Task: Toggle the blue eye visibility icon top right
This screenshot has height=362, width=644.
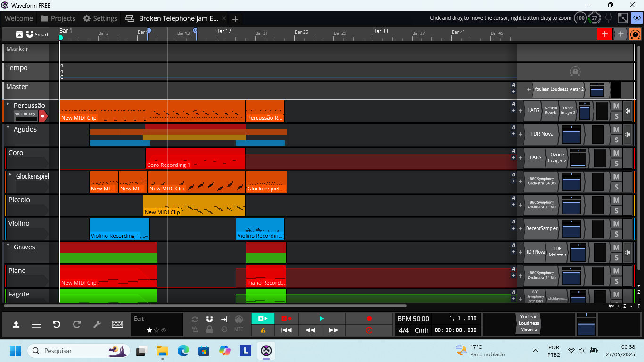Action: click(636, 18)
